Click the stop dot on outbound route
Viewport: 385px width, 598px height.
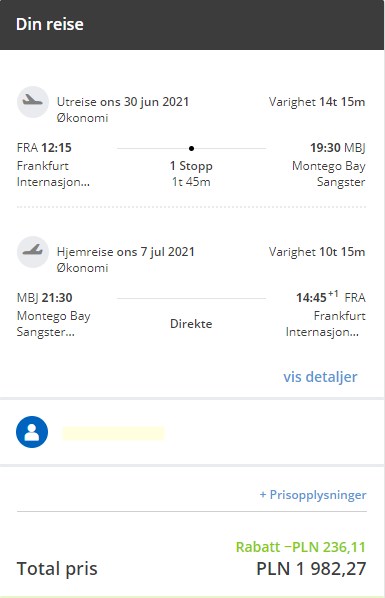tap(192, 148)
